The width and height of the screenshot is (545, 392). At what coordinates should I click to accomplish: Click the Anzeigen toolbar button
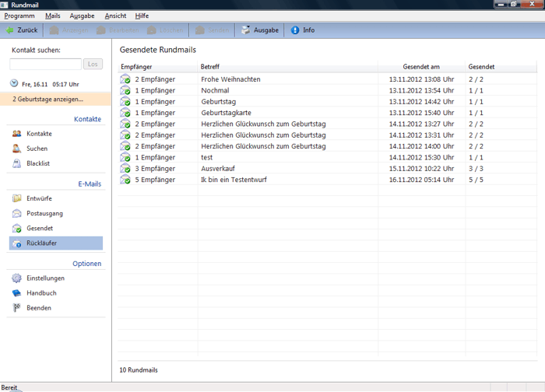69,30
